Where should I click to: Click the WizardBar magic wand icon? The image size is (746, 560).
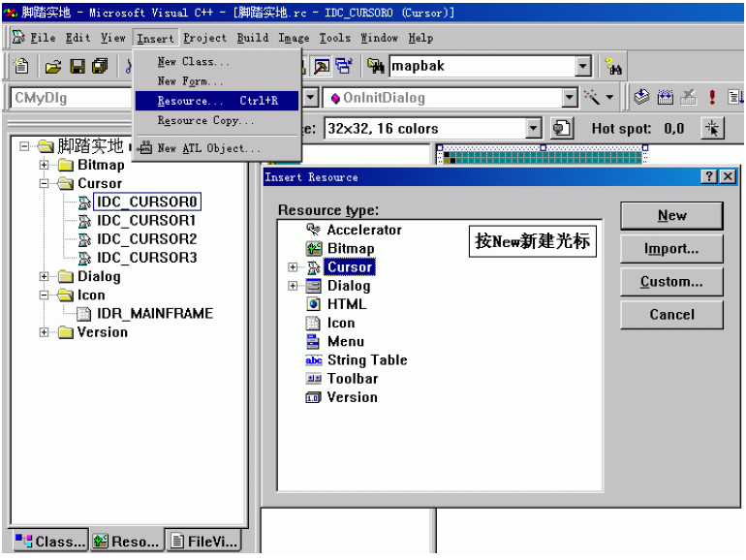pyautogui.click(x=592, y=98)
